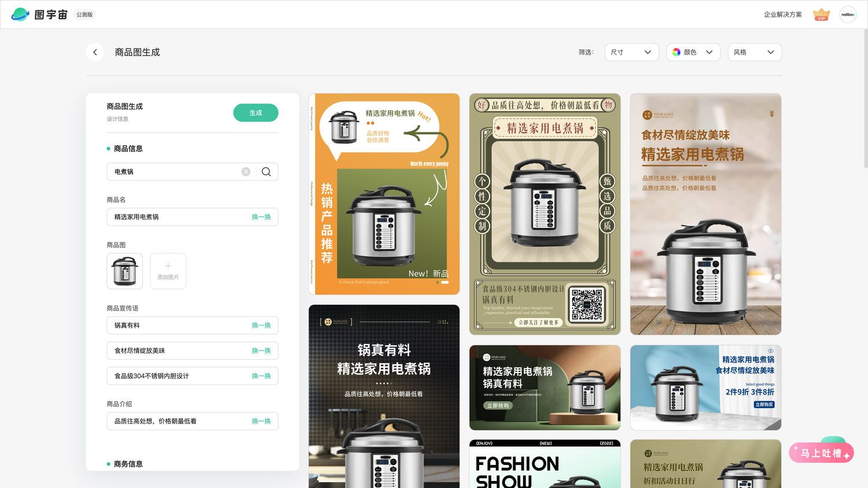Edit the 品质往高处想 intro field
868x488 pixels.
[192, 422]
